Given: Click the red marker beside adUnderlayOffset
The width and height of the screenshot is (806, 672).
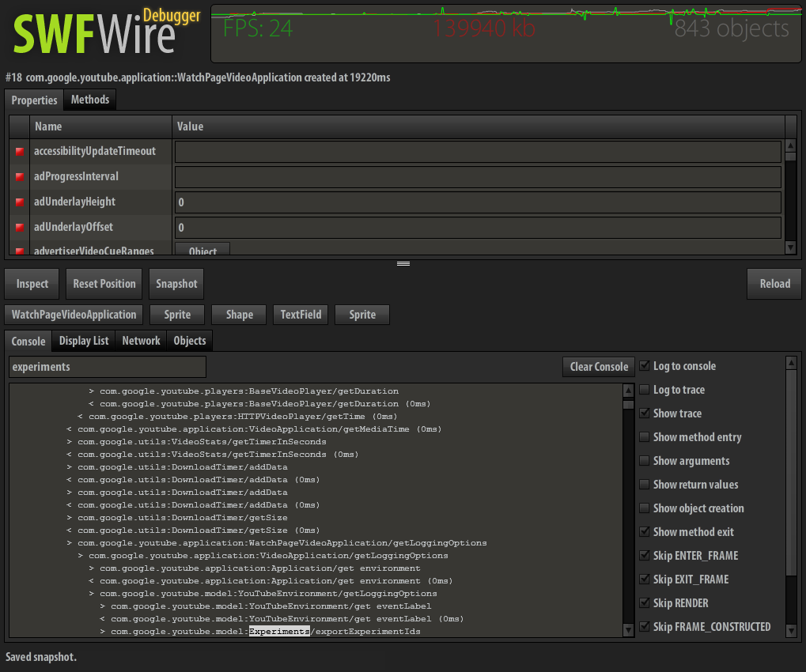Looking at the screenshot, I should point(20,227).
